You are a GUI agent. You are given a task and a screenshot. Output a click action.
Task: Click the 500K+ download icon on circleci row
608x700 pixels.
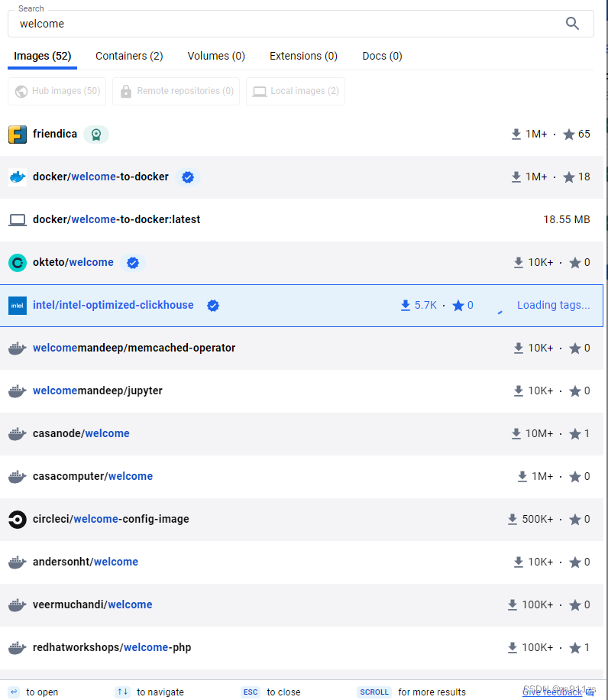click(513, 519)
